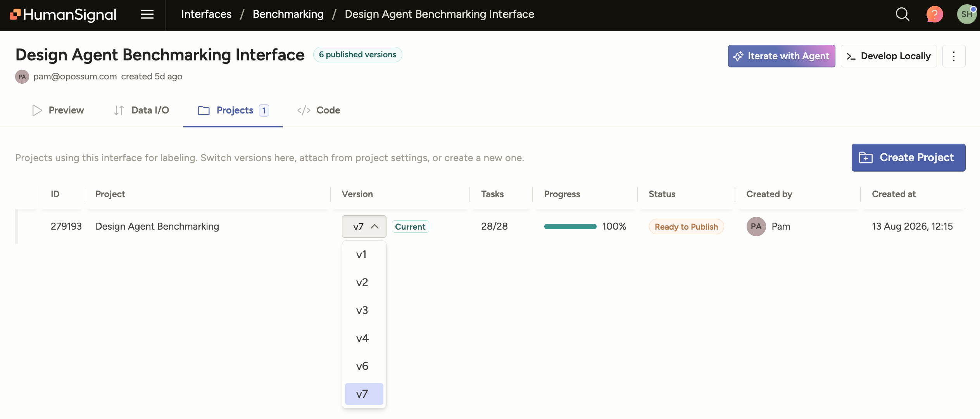The width and height of the screenshot is (980, 419).
Task: Click the PA avatar next to pam@opossum.com
Action: 22,77
